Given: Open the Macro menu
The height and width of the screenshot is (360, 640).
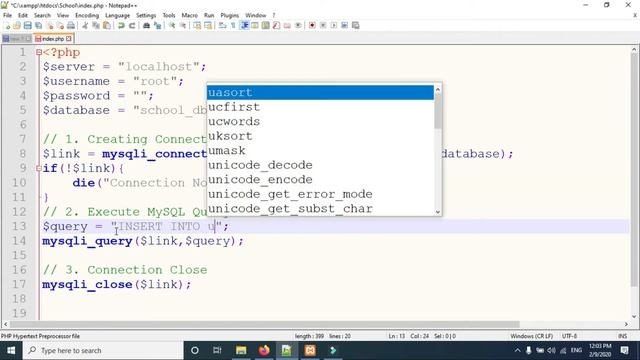Looking at the screenshot, I should (x=189, y=15).
